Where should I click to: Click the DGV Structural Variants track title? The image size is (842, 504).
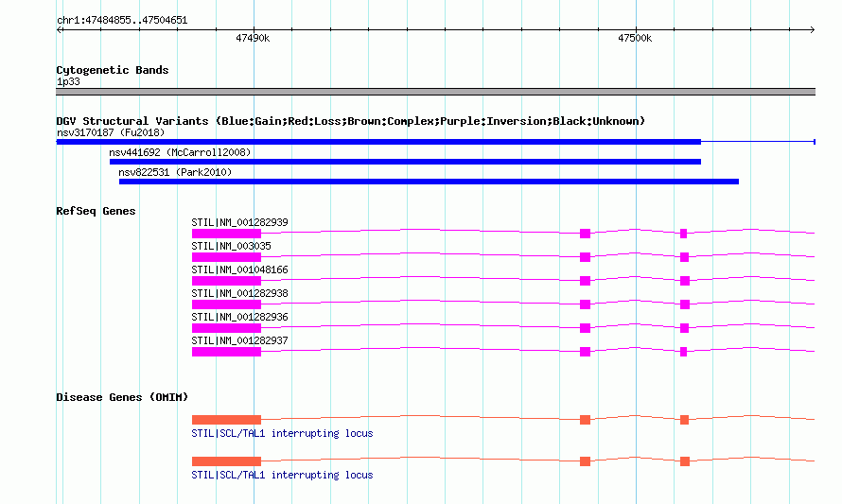pyautogui.click(x=350, y=121)
